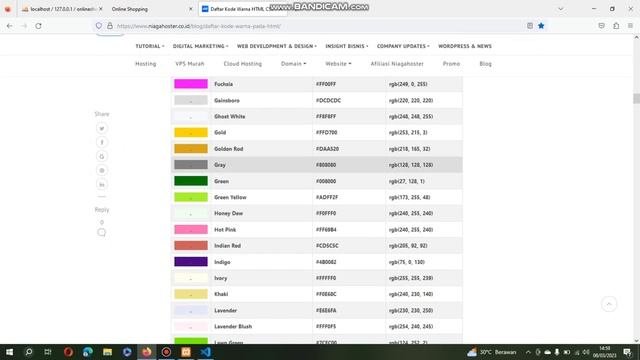Switch to localhost phpMyAdmin tab
This screenshot has height=360, width=640.
[x=59, y=9]
